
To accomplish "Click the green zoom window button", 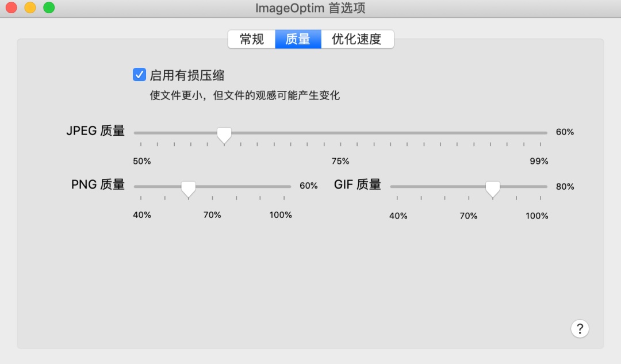I will [x=49, y=7].
